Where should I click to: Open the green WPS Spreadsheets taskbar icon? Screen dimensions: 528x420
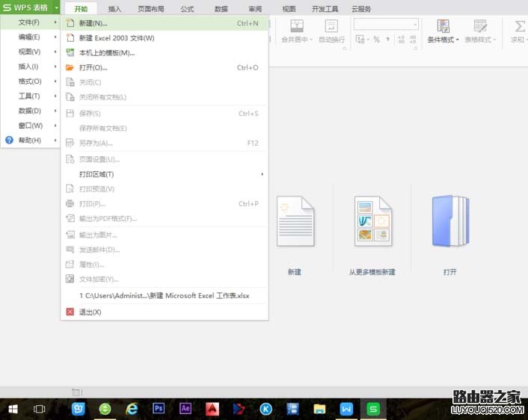click(373, 410)
